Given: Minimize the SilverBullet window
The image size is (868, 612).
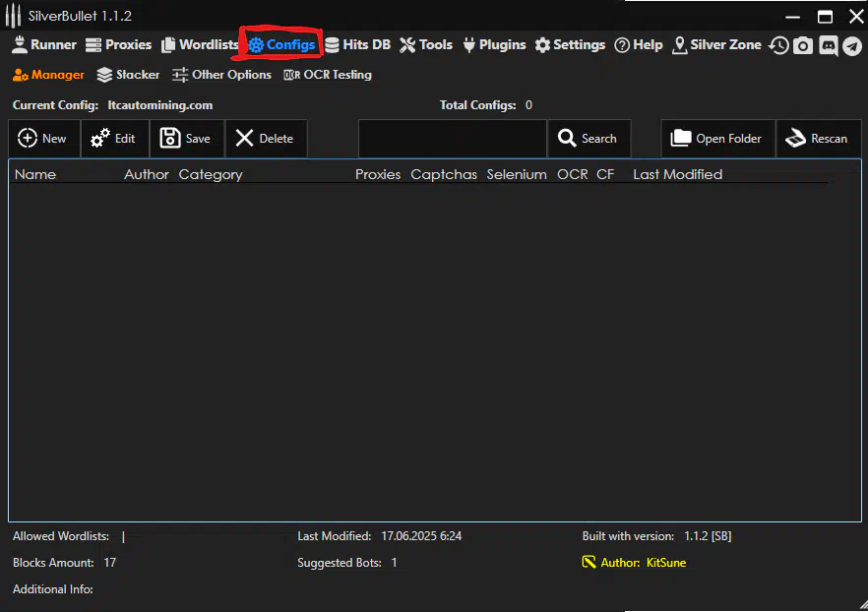Looking at the screenshot, I should click(793, 17).
